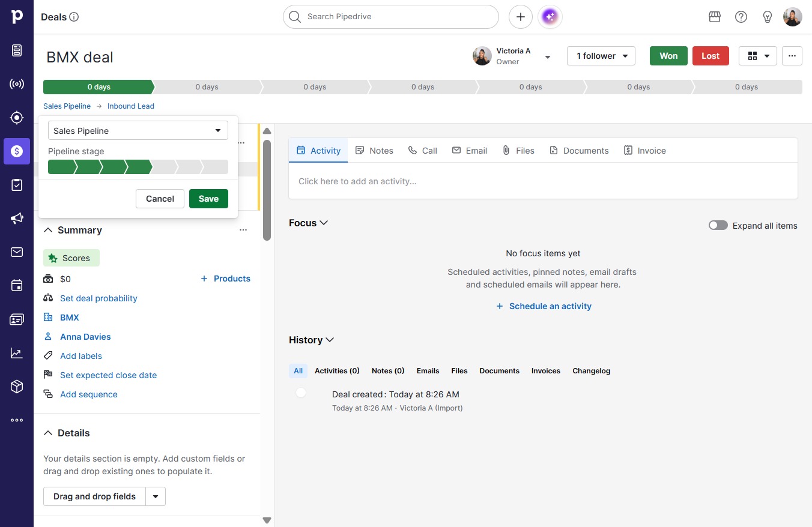
Task: Click the Deals info icon
Action: pos(74,17)
